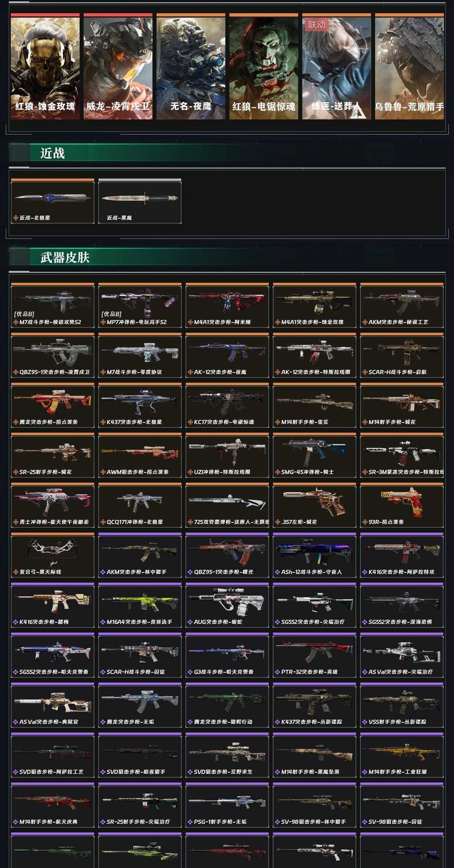454x868 pixels.
Task: Select the 复合弓-黑天际线 bow icon
Action: (53, 555)
